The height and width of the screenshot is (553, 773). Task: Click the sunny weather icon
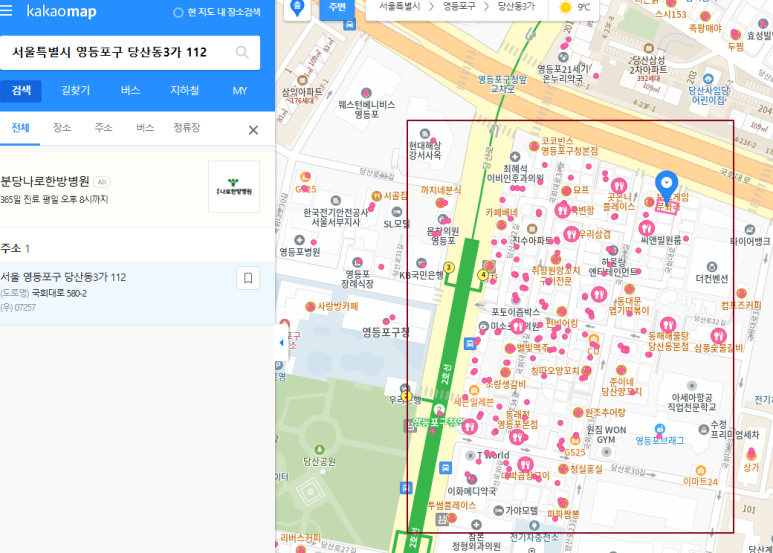coord(565,7)
